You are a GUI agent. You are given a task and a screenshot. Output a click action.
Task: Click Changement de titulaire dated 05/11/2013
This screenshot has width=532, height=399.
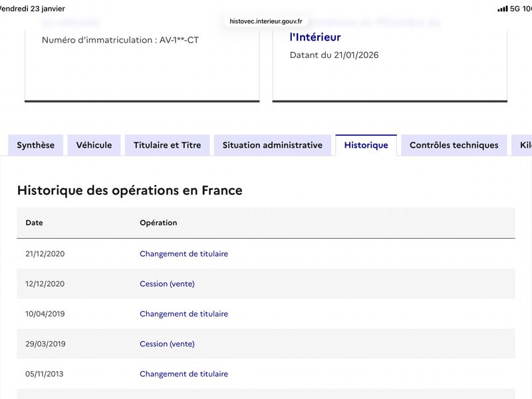point(184,374)
